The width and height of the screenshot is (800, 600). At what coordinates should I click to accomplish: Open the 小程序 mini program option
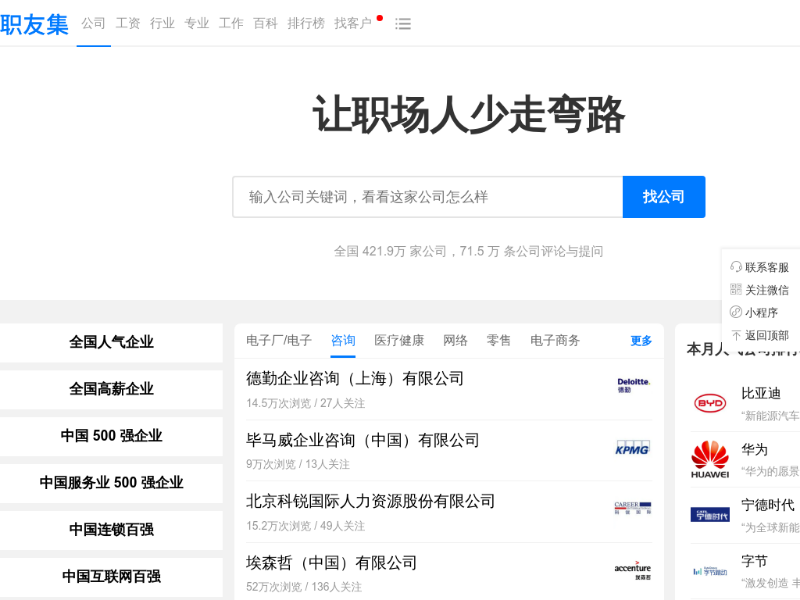coord(759,313)
